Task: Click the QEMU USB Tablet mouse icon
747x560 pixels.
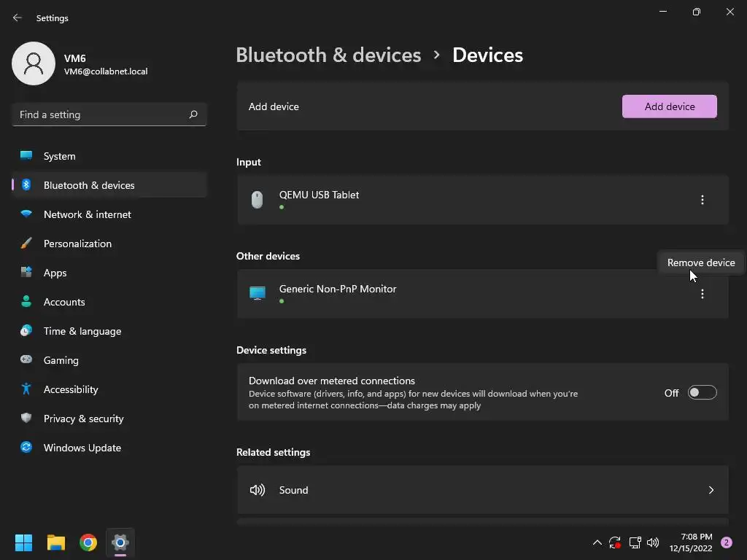Action: (x=257, y=200)
